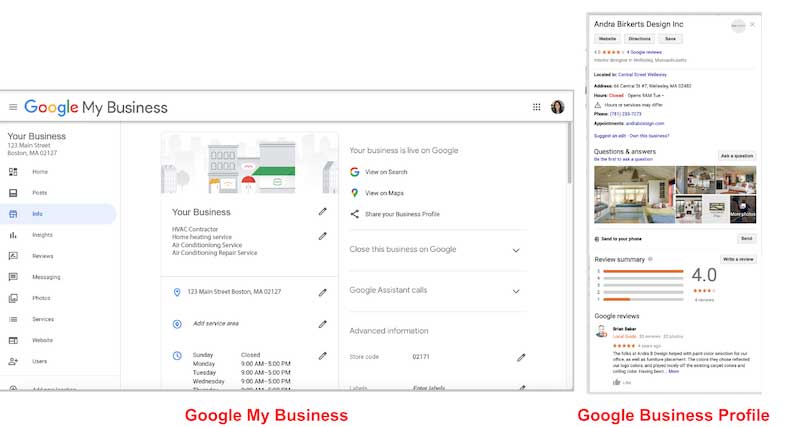This screenshot has width=787, height=427.
Task: Click the service area target icon
Action: click(x=177, y=324)
